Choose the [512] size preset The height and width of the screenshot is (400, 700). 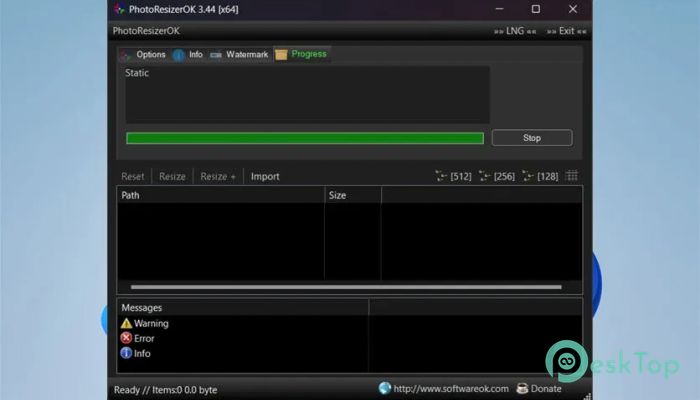(454, 176)
